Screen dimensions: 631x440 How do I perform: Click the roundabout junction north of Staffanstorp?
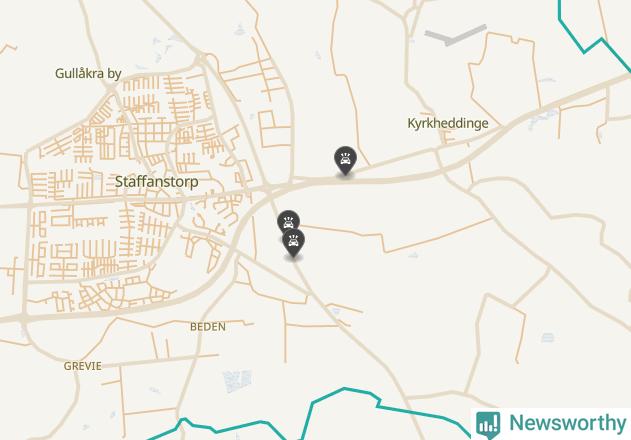pos(200,60)
